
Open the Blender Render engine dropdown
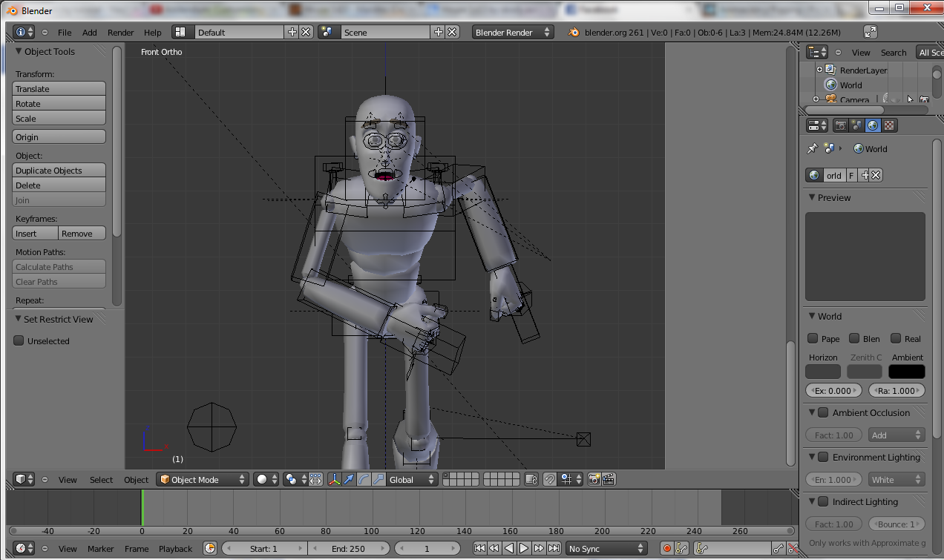coord(513,32)
